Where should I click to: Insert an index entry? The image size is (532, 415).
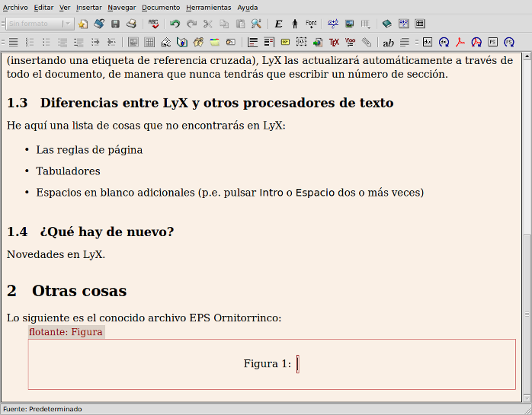click(x=215, y=43)
